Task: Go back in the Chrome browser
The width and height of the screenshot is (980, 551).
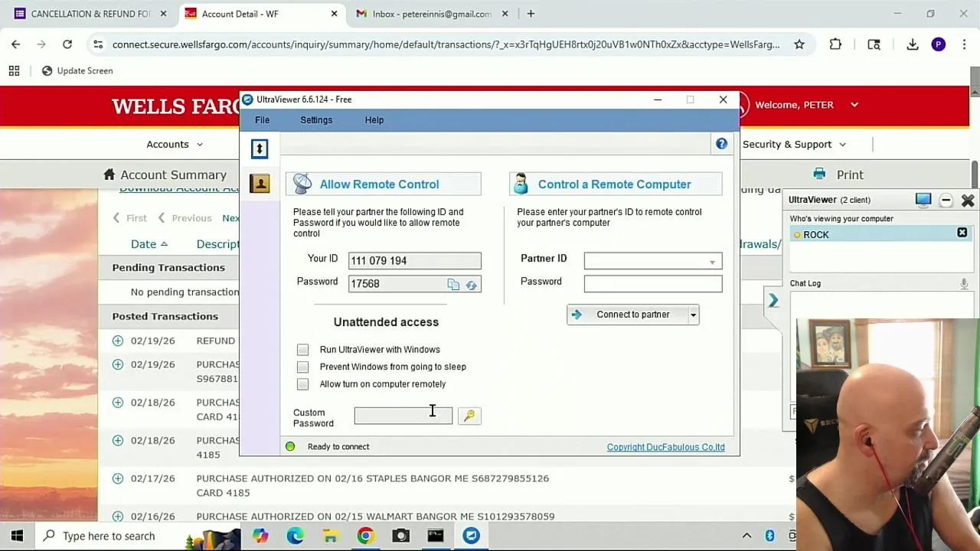Action: pos(16,44)
